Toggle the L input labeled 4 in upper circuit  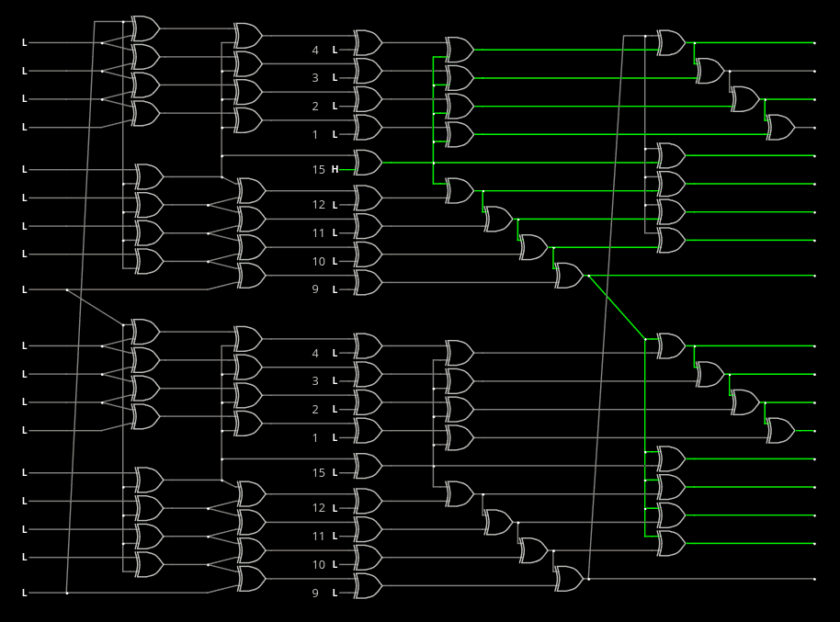click(335, 51)
